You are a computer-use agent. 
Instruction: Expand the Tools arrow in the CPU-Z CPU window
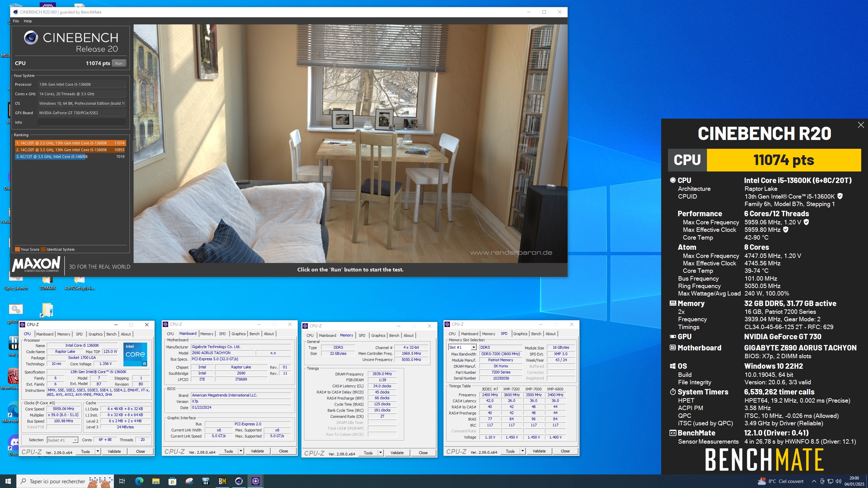click(98, 451)
